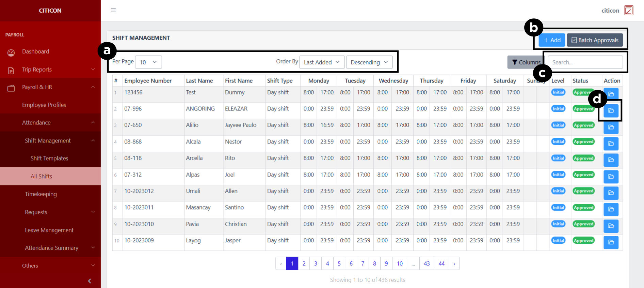Click the hamburger menu icon
644x288 pixels.
[113, 10]
